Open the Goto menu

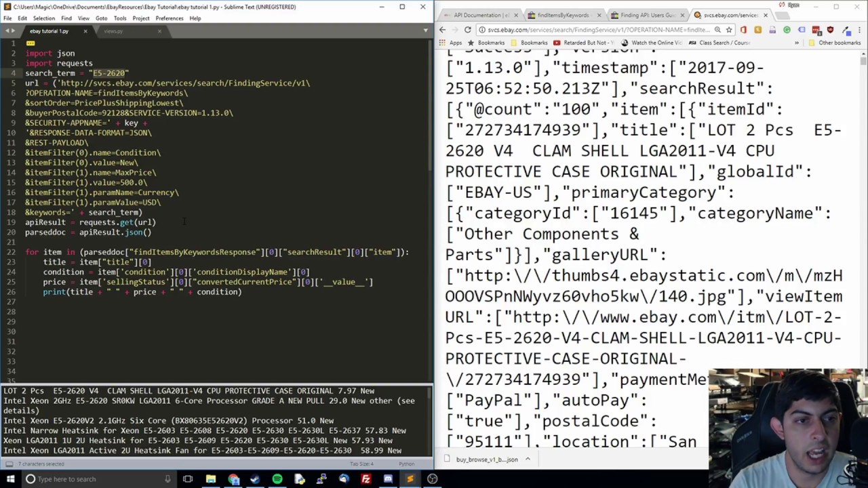pos(101,18)
